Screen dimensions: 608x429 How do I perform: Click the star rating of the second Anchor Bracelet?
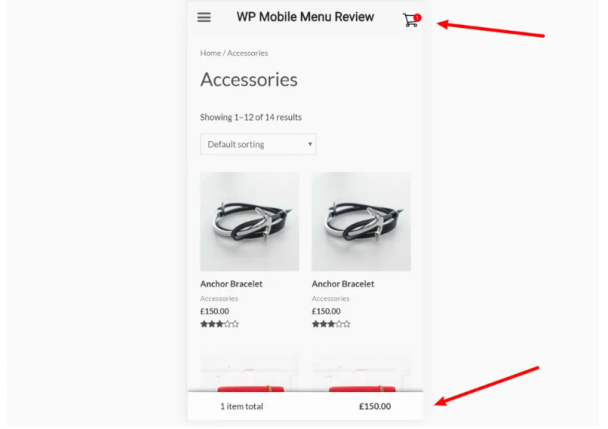pyautogui.click(x=331, y=324)
